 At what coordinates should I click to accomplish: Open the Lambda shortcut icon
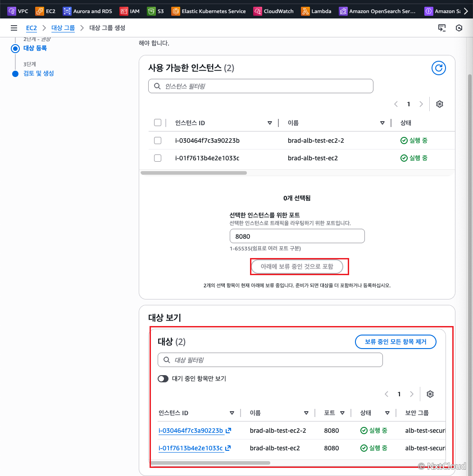(x=305, y=11)
